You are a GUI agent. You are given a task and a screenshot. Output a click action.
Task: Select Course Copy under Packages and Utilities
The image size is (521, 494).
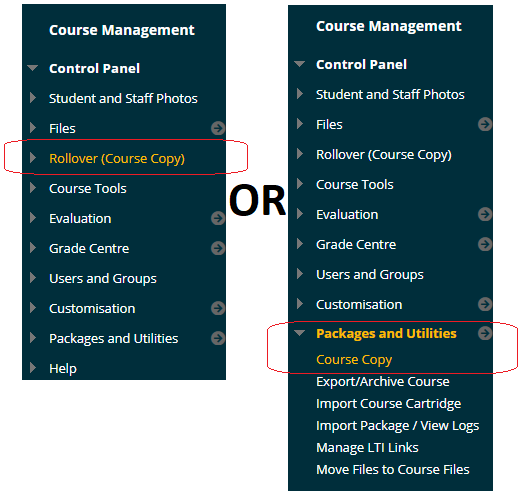click(x=354, y=360)
